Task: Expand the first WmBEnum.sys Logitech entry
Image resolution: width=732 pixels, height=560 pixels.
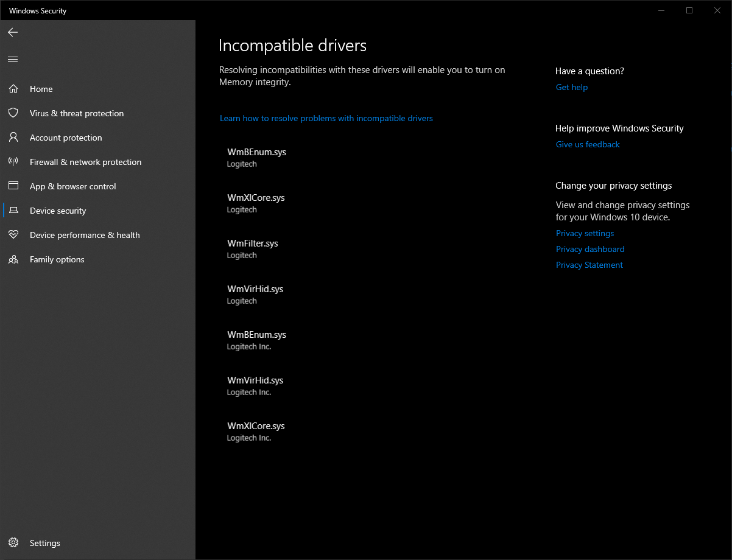Action: coord(256,157)
